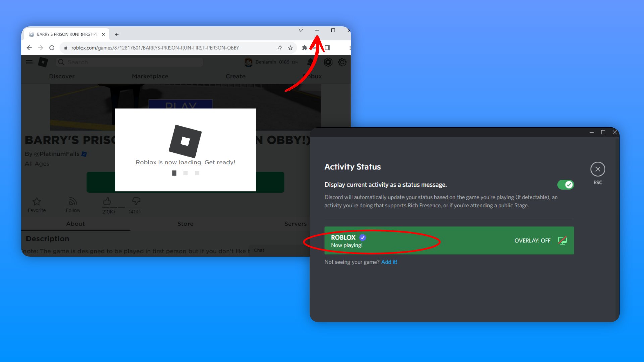The height and width of the screenshot is (362, 644).
Task: Toggle the Discord overlay monitor icon
Action: click(562, 240)
